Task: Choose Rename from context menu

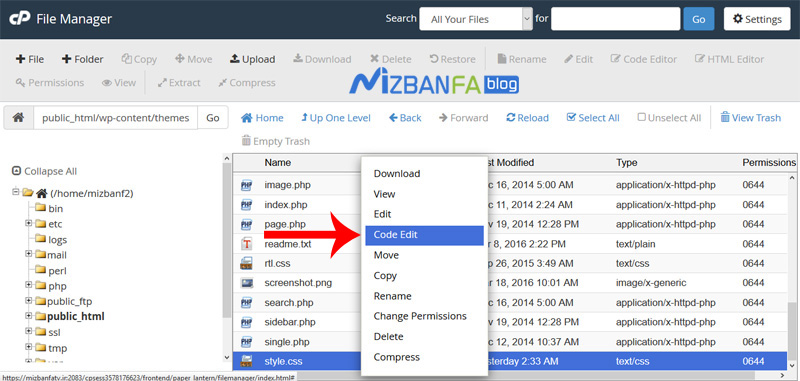Action: click(x=424, y=296)
